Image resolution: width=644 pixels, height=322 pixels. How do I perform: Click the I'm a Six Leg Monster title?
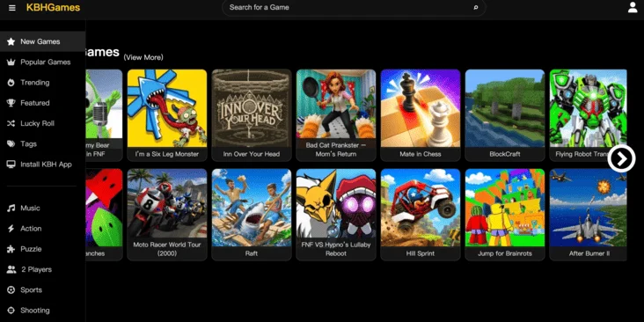coord(167,155)
